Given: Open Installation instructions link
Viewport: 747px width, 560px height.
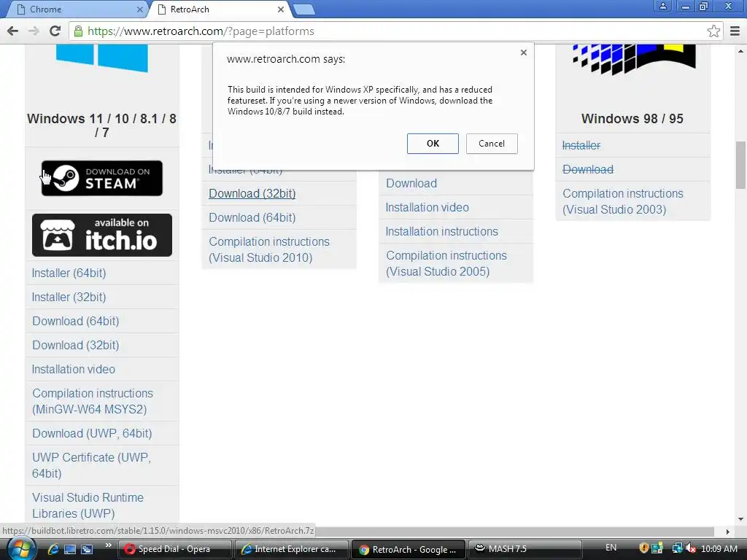Looking at the screenshot, I should pyautogui.click(x=441, y=231).
